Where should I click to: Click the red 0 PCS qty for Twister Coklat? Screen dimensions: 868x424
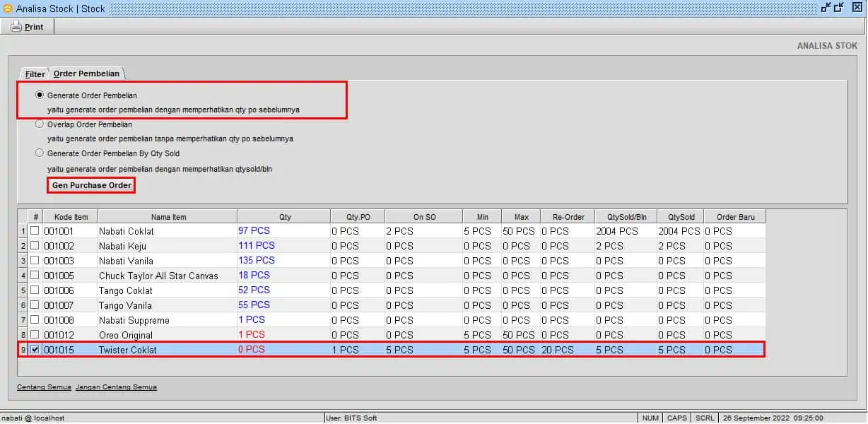coord(284,350)
